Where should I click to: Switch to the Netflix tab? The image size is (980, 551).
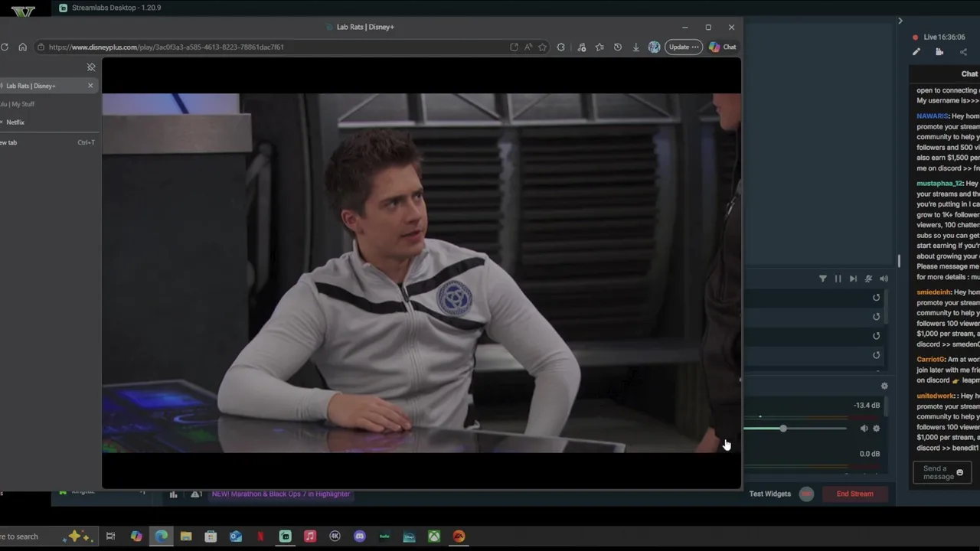click(x=46, y=122)
